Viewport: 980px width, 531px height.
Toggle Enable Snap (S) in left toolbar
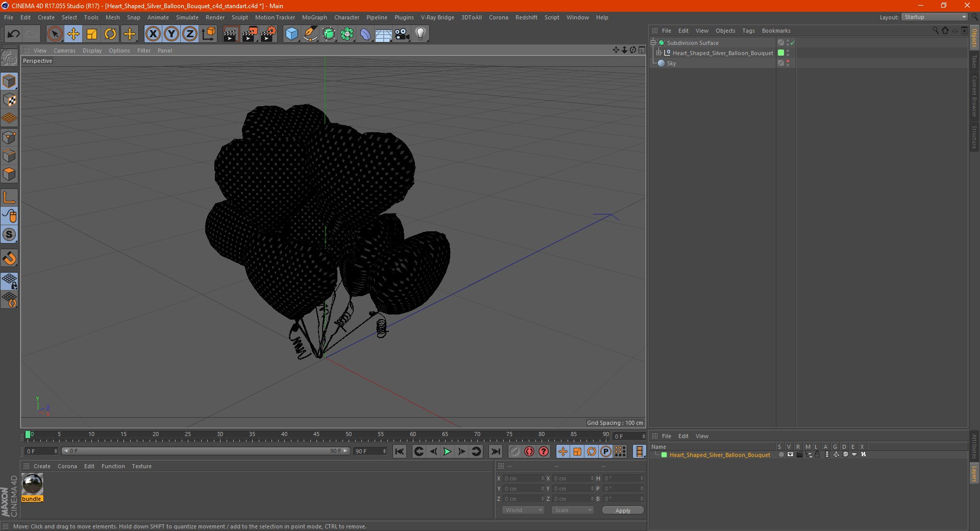tap(9, 235)
